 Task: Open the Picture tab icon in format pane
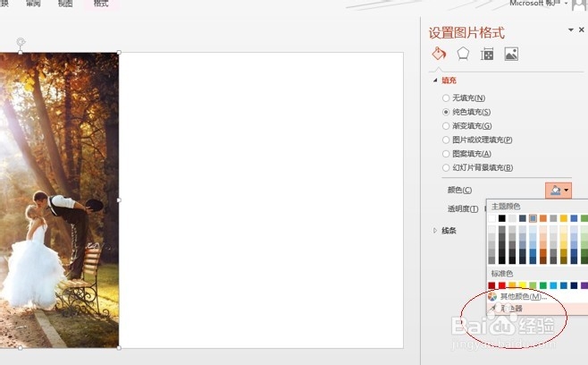511,54
